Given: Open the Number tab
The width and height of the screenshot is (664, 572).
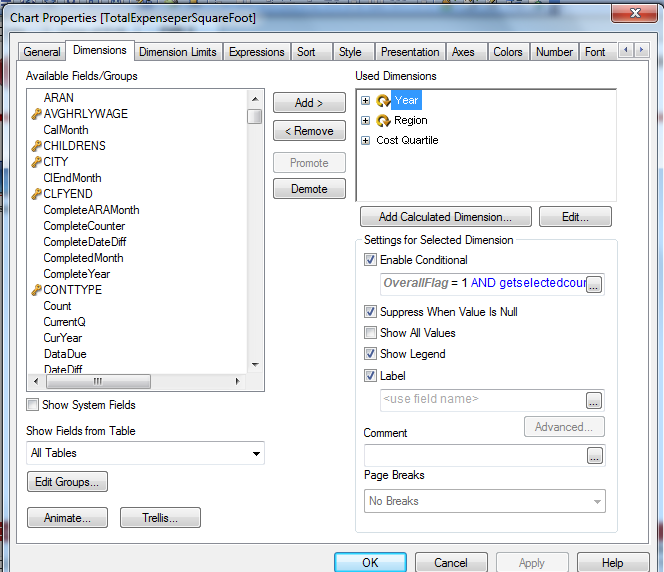Looking at the screenshot, I should [554, 52].
